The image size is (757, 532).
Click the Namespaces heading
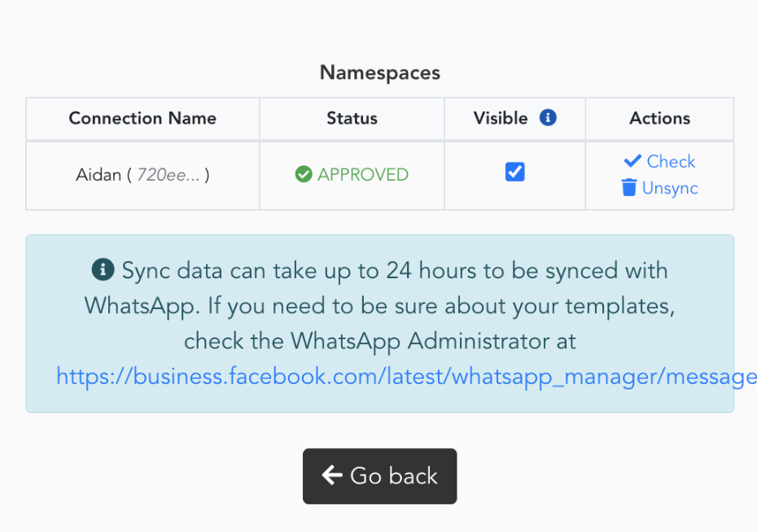(x=380, y=73)
